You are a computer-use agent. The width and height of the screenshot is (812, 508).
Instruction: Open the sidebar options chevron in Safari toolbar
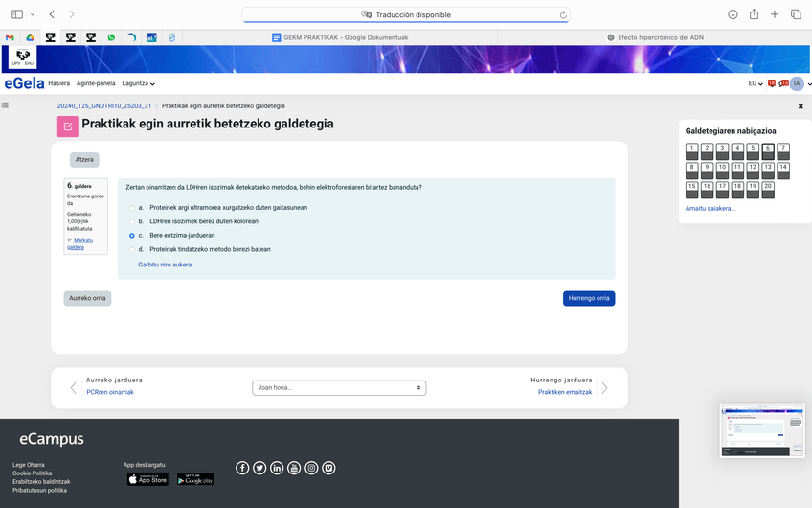(x=33, y=14)
